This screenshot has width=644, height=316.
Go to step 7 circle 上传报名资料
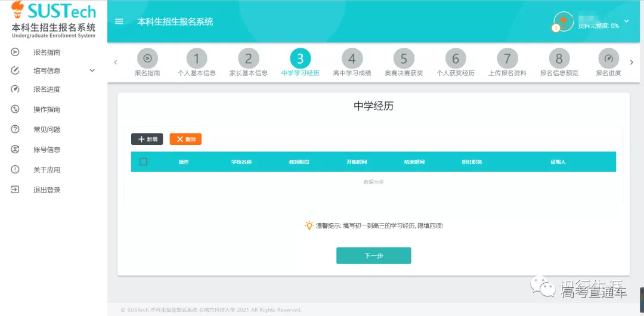pyautogui.click(x=507, y=59)
